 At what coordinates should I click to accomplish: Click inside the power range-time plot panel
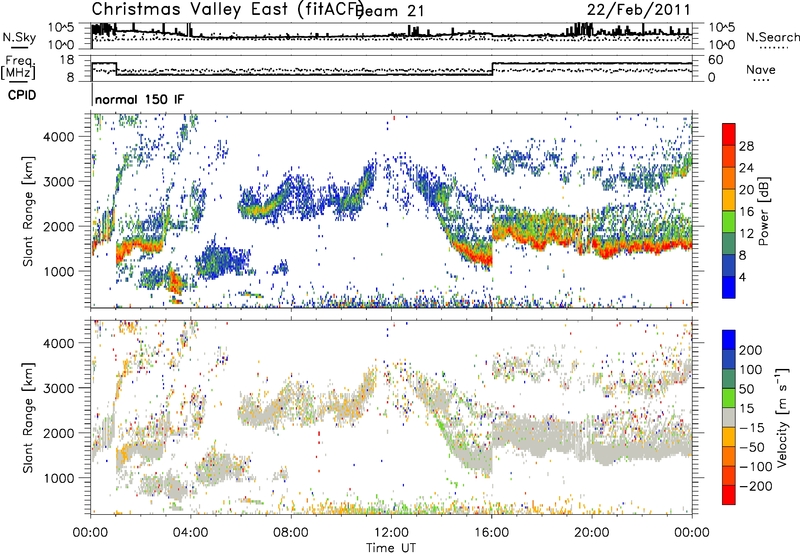(391, 211)
